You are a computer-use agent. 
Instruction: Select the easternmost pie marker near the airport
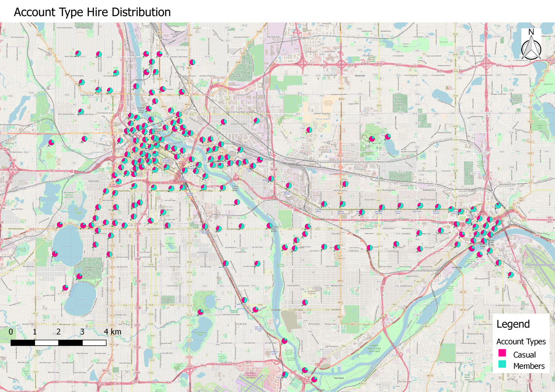coord(511,275)
